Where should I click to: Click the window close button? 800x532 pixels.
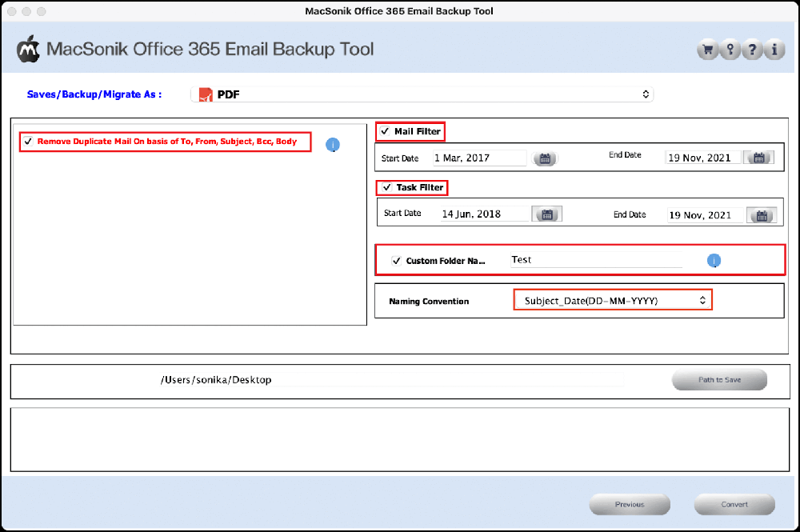[12, 11]
